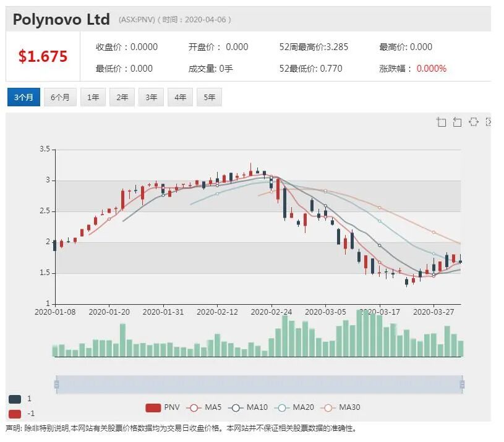Click the restore chart toolbox icon
Viewport: 504px width, 442px height.
tap(474, 122)
